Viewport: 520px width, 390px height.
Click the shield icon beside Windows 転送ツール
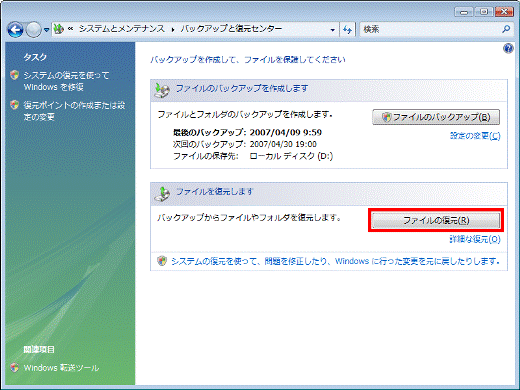coord(15,368)
